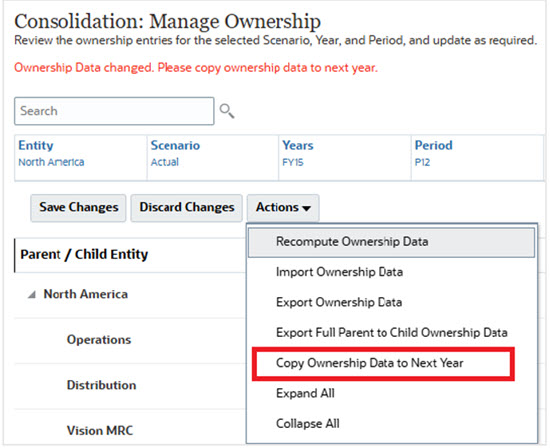Choose Import Ownership Data
550x448 pixels.
tap(391, 272)
